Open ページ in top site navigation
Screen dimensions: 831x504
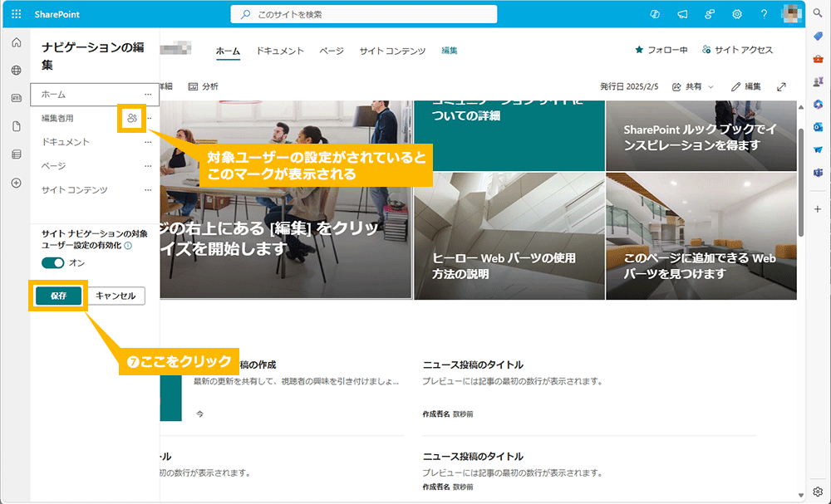click(332, 51)
